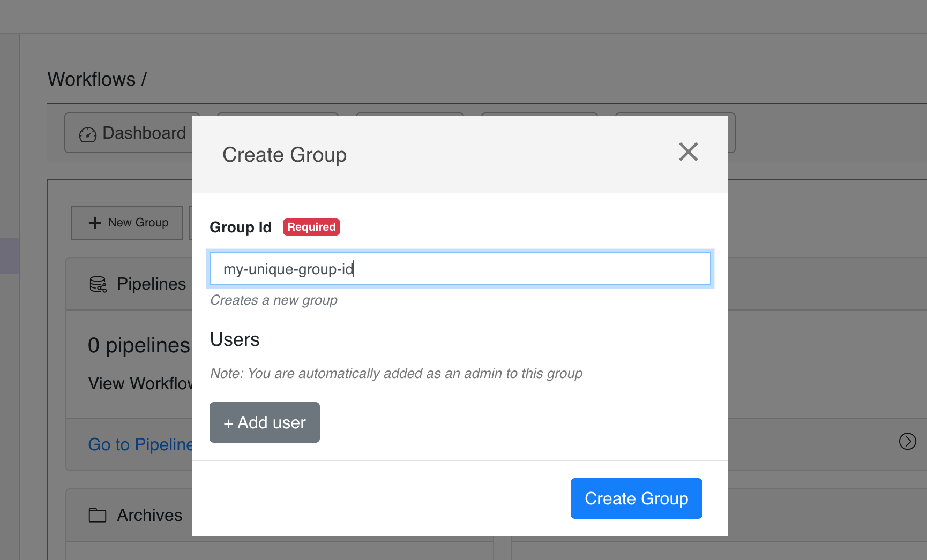Follow the Go to Pipelines link
The width and height of the screenshot is (927, 560).
point(140,444)
